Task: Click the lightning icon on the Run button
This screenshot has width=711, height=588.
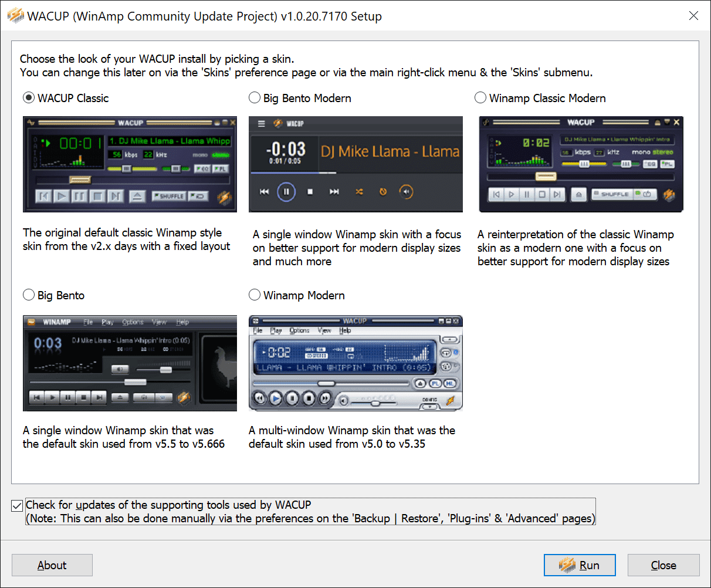Action: 567,565
